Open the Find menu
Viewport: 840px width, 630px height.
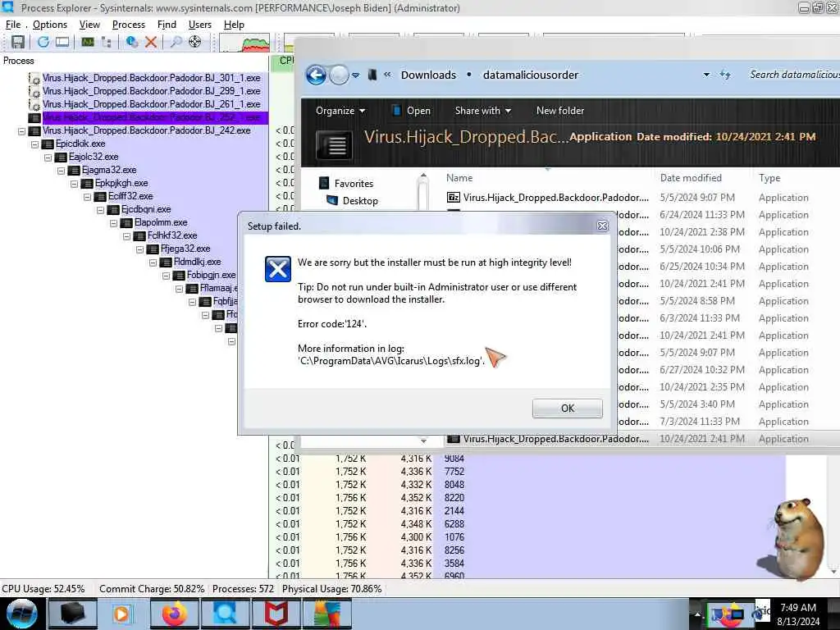pyautogui.click(x=167, y=25)
